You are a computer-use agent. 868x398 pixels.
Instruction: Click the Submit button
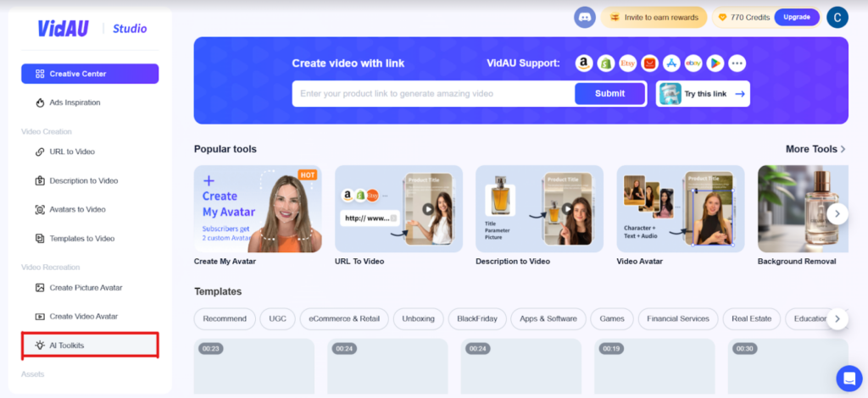[610, 93]
